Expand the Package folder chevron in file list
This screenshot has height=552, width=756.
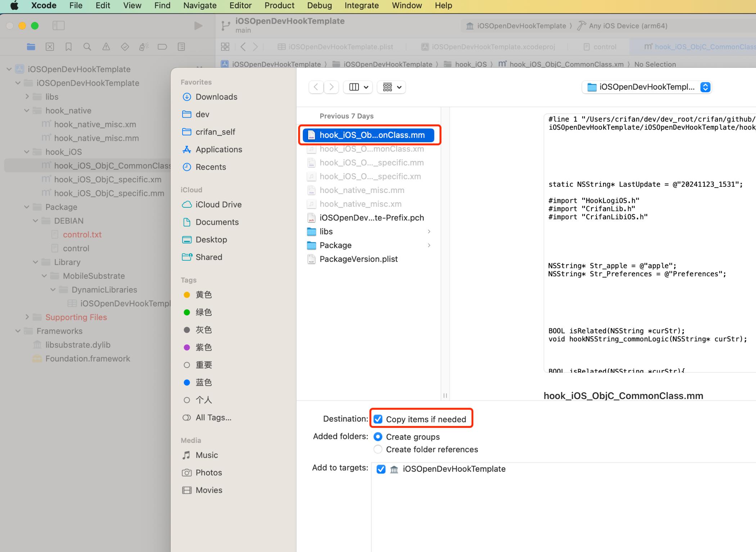click(x=429, y=246)
